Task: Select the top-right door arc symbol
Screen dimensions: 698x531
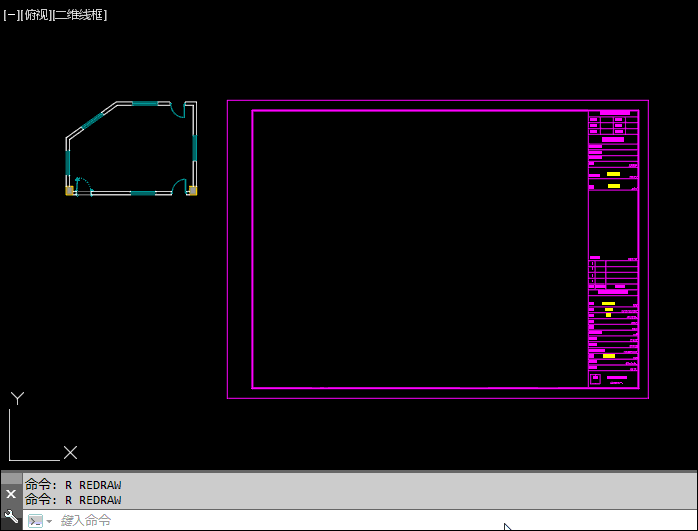Action: [177, 111]
